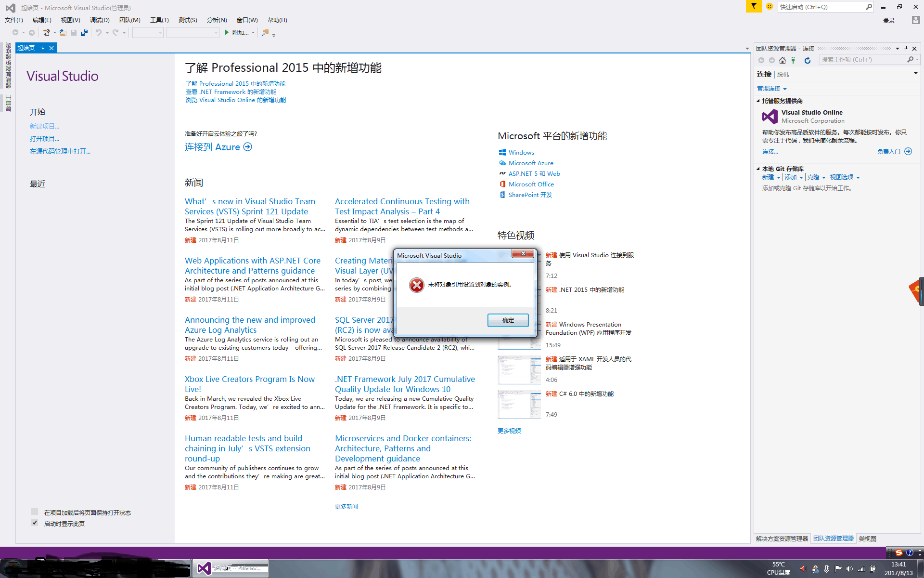Open the 附加 debug target dropdown arrow

pyautogui.click(x=253, y=33)
